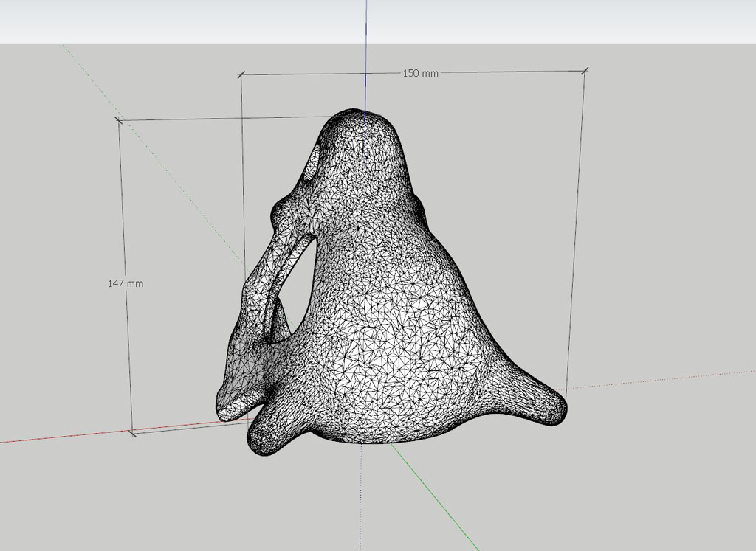Click the bottom end tick of the 147 mm dimension

click(x=132, y=433)
